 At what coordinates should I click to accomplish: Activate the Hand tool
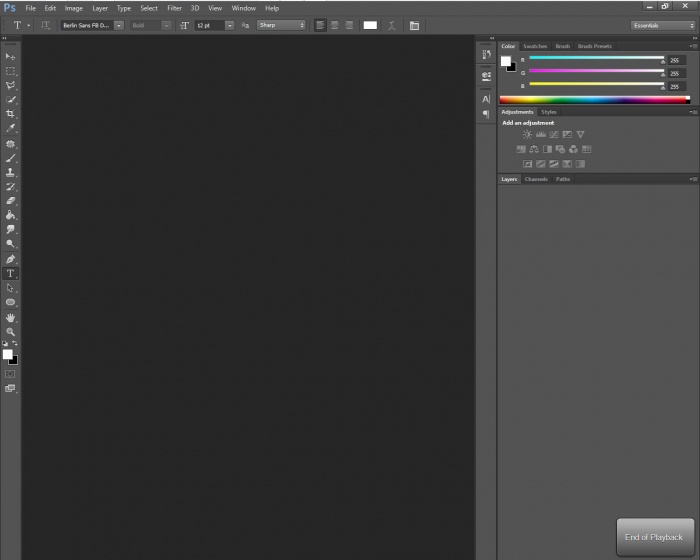pyautogui.click(x=11, y=317)
